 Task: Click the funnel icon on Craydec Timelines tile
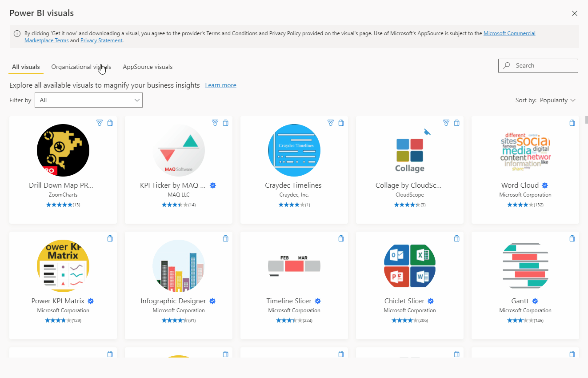coord(330,123)
